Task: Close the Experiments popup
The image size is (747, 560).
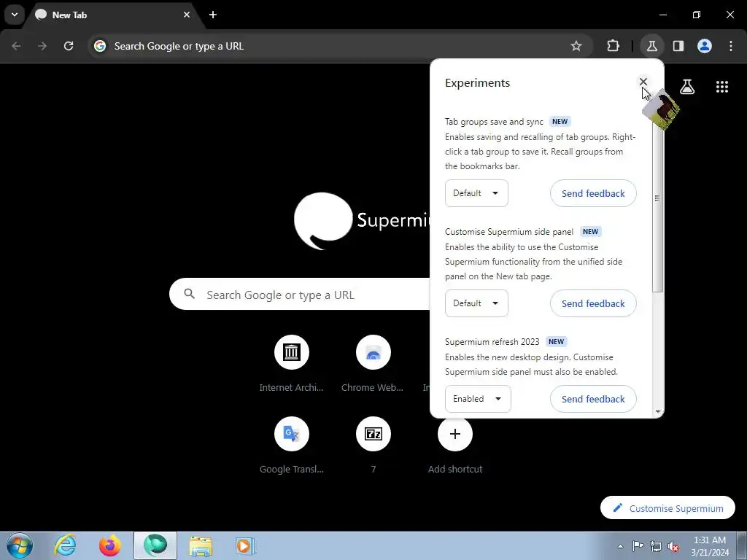Action: pyautogui.click(x=643, y=82)
